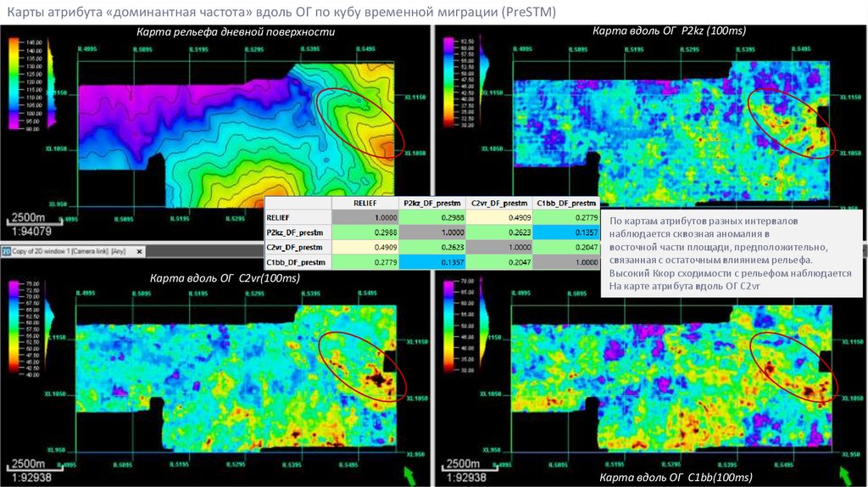The width and height of the screenshot is (868, 487).
Task: Close the 'Copy of 2D window 1' tab
Action: pyautogui.click(x=140, y=251)
